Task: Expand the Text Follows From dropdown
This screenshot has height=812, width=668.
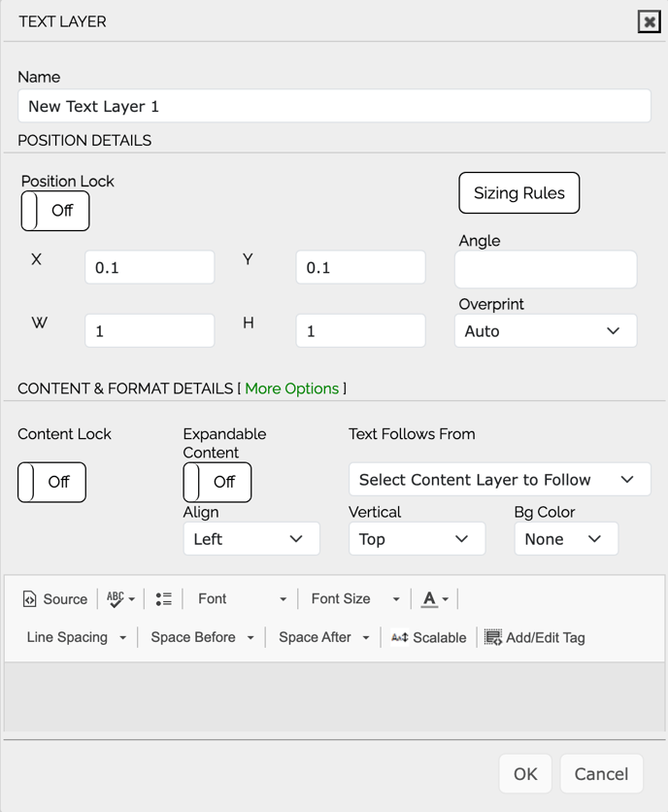Action: (x=499, y=480)
